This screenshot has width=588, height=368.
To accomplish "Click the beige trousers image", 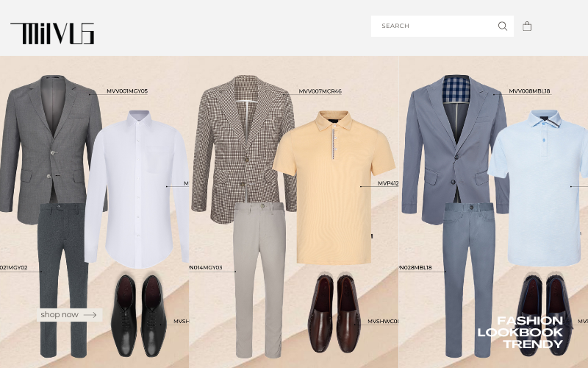I will pos(259,280).
